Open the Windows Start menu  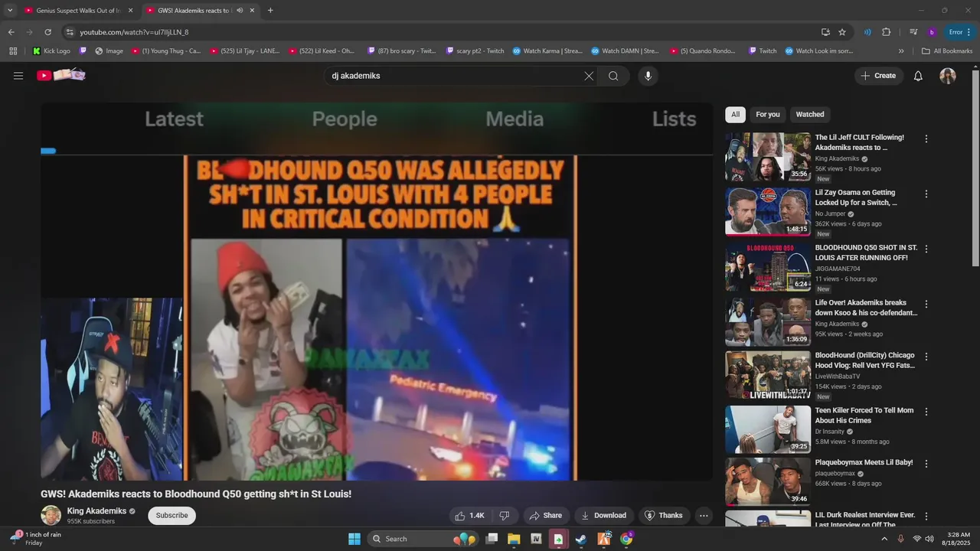coord(354,539)
